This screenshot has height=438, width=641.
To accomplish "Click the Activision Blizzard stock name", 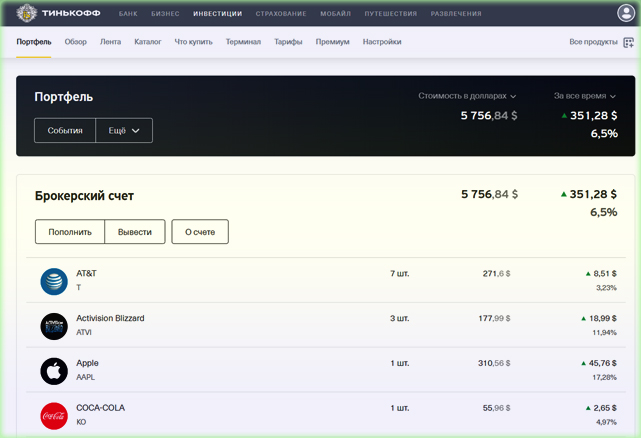I will [x=110, y=318].
